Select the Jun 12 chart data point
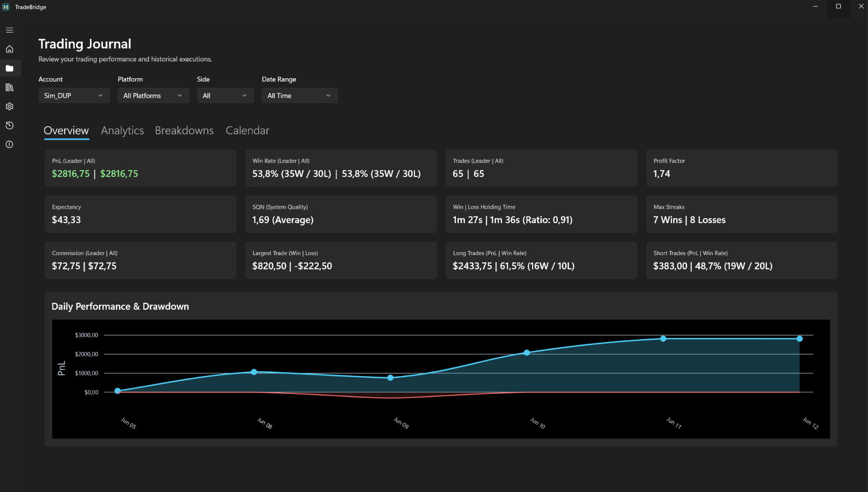 pos(799,338)
